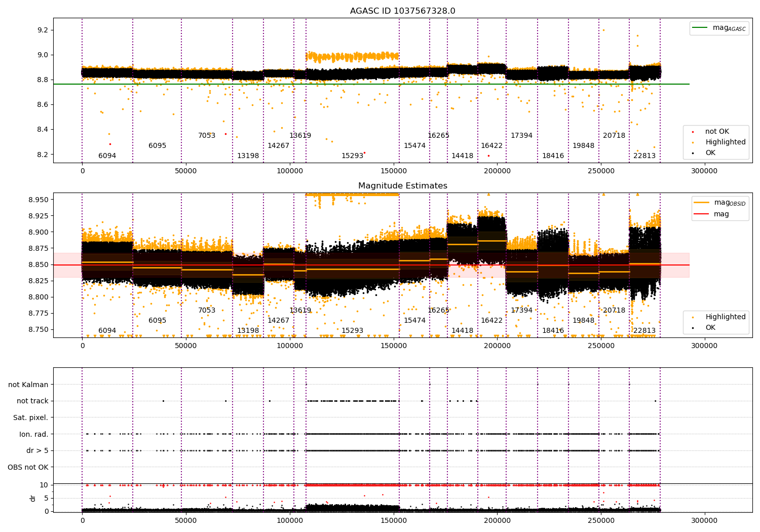Image resolution: width=760 pixels, height=532 pixels.
Task: Click the rotated 'dr' y-axis label
Action: 33,499
